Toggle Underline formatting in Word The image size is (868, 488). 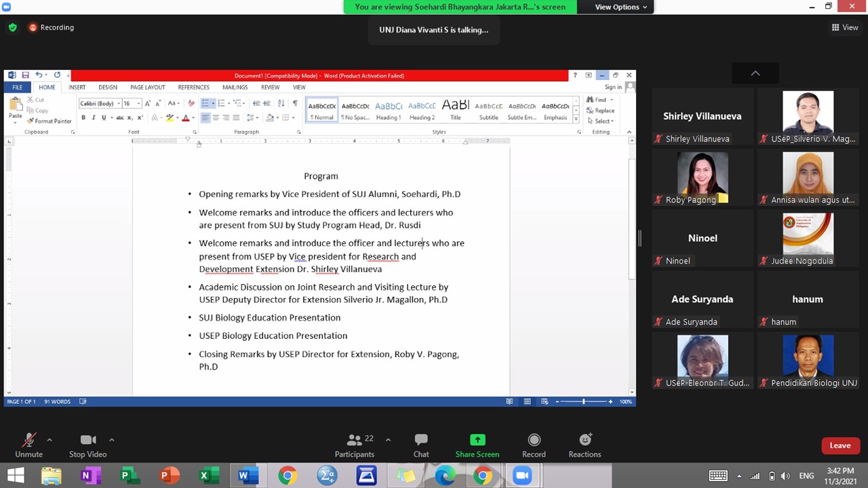point(104,117)
